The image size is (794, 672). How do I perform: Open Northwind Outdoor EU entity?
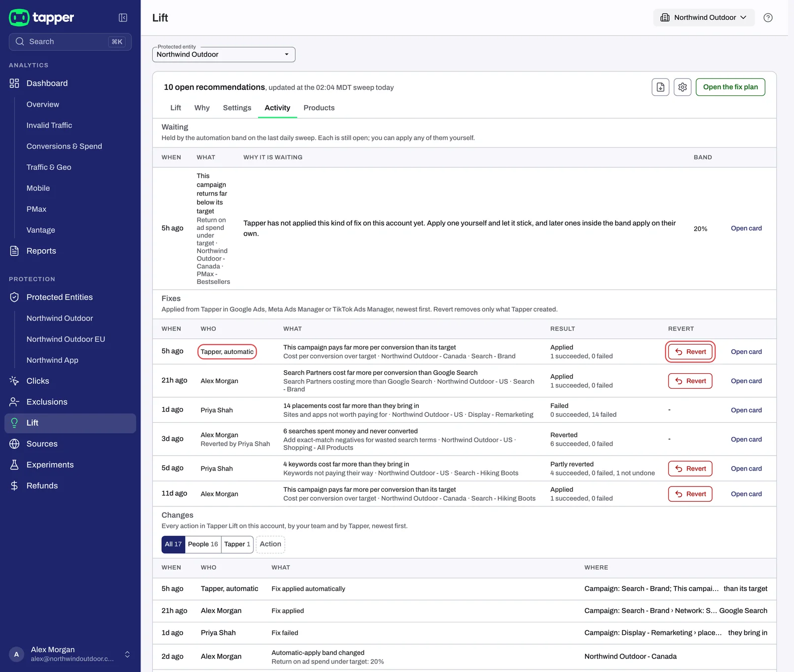66,339
